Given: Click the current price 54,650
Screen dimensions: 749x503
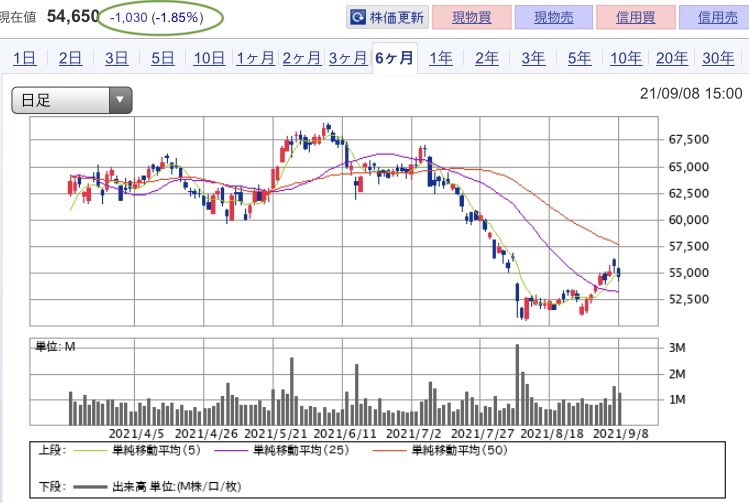Looking at the screenshot, I should click(x=73, y=17).
